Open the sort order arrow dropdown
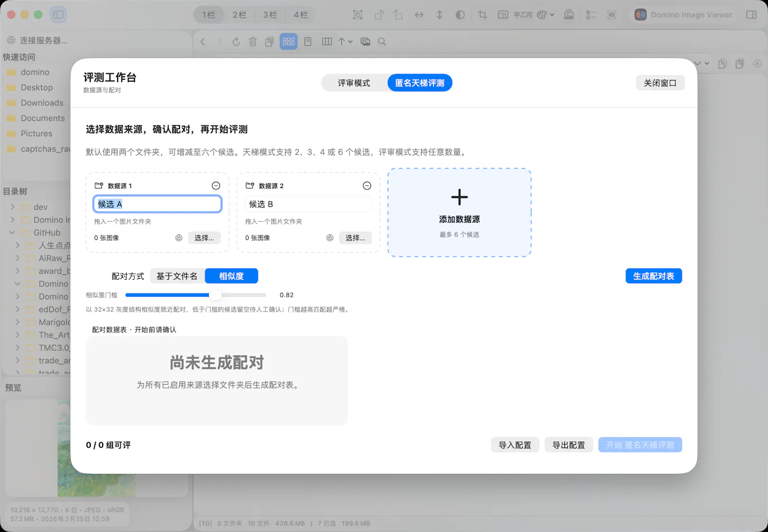This screenshot has width=768, height=532. tap(346, 42)
